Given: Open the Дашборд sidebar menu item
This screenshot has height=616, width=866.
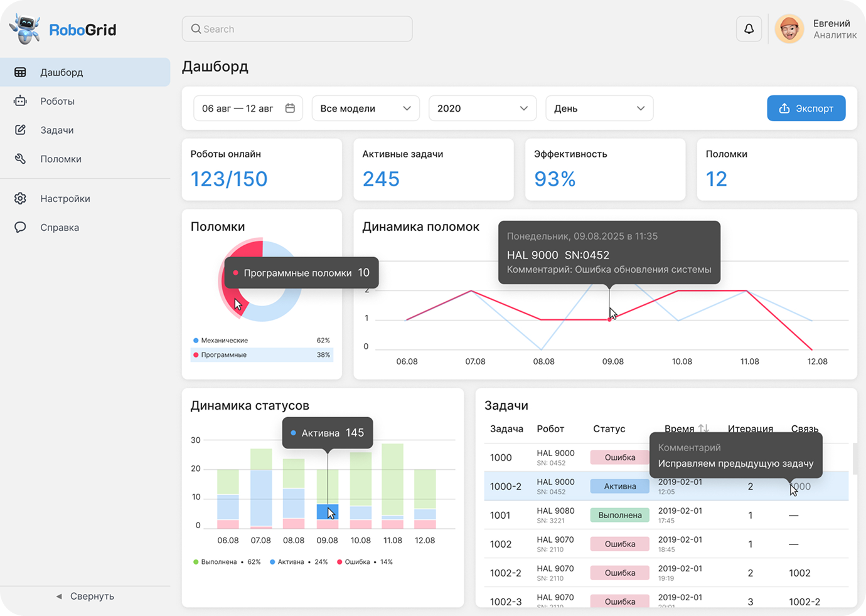Looking at the screenshot, I should coord(85,72).
